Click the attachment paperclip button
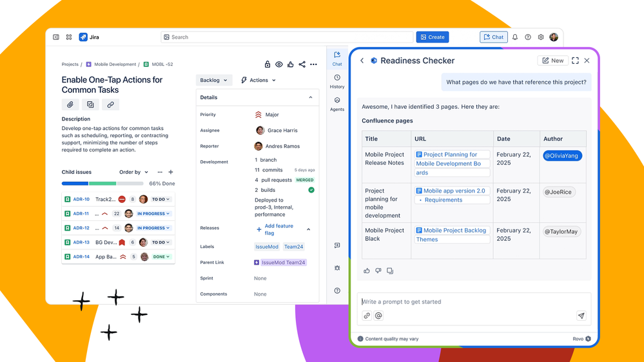Screen dimensions: 644x362 pos(70,104)
